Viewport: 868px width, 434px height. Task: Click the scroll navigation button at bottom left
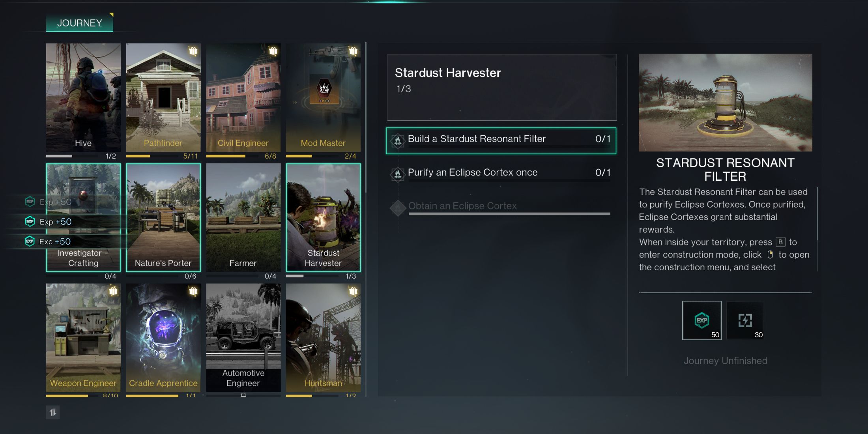point(53,411)
